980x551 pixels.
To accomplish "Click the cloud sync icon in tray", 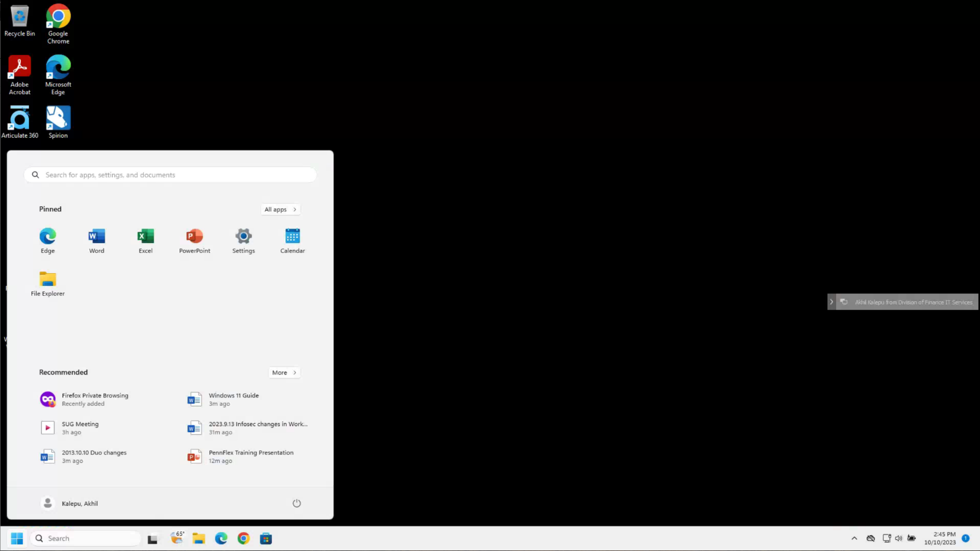I will pyautogui.click(x=870, y=539).
